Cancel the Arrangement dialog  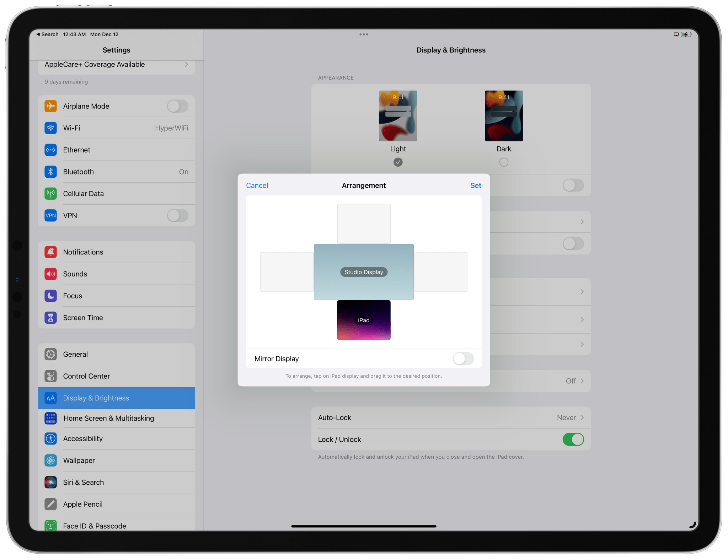(x=257, y=185)
